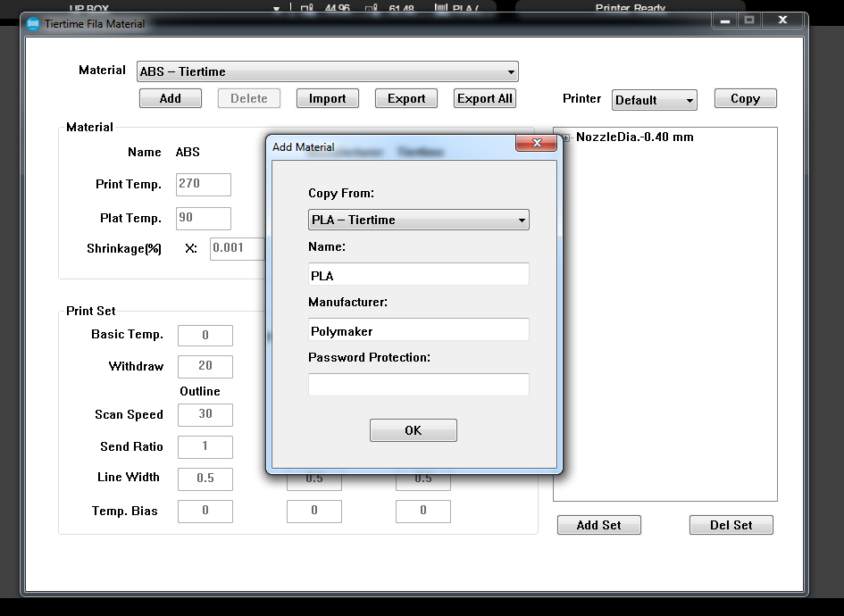
Task: Open the Copy From PLA – Tiertime dropdown
Action: [418, 220]
